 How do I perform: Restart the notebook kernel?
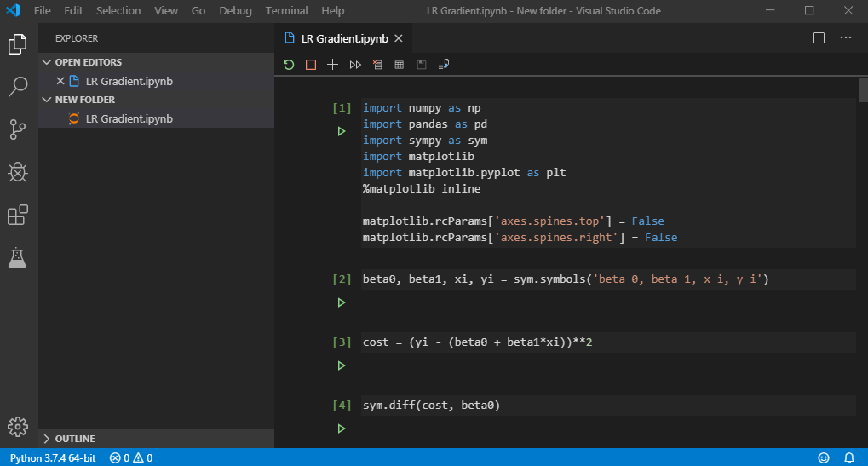coord(289,65)
